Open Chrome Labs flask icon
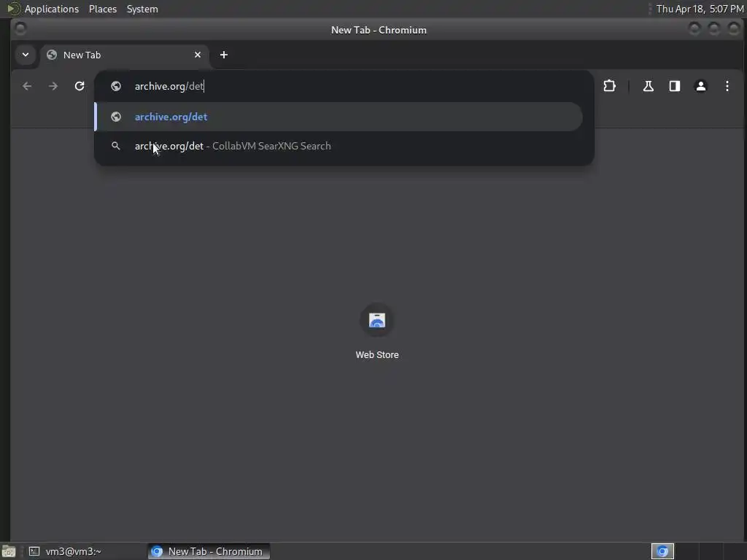747x560 pixels. [x=648, y=86]
